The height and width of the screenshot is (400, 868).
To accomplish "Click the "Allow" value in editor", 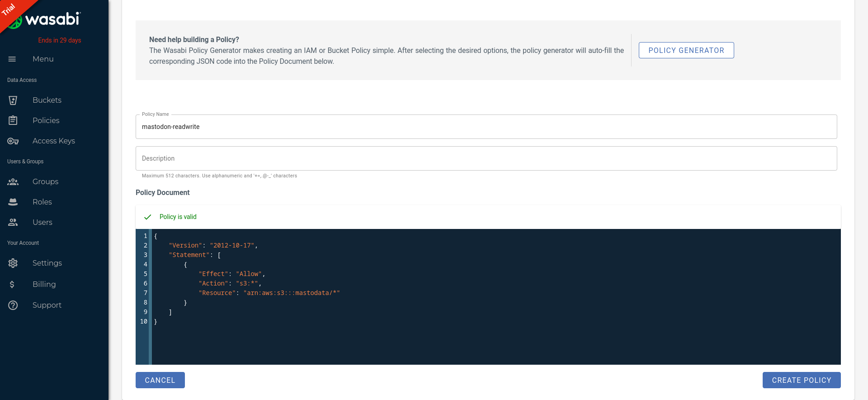I will coord(249,274).
